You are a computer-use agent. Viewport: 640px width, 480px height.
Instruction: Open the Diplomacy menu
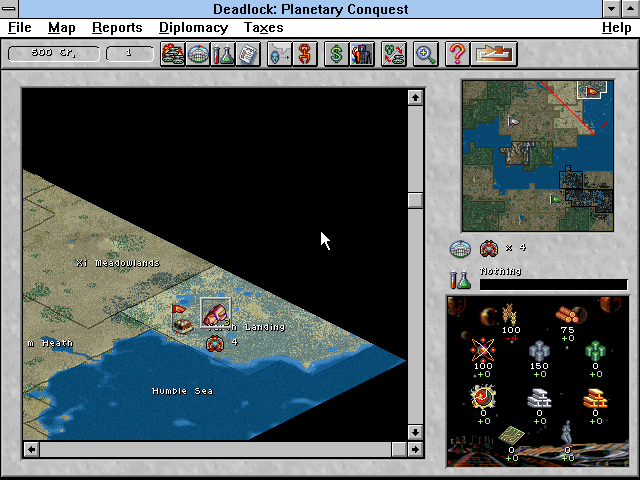coord(193,28)
